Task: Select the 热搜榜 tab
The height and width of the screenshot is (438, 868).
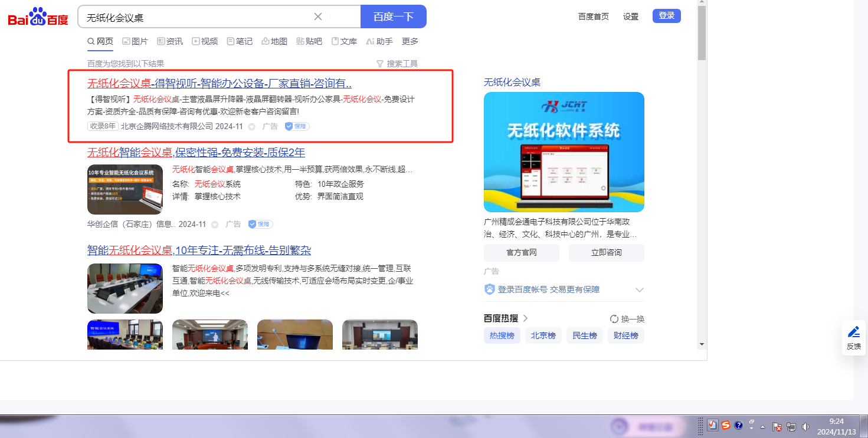Action: 502,335
